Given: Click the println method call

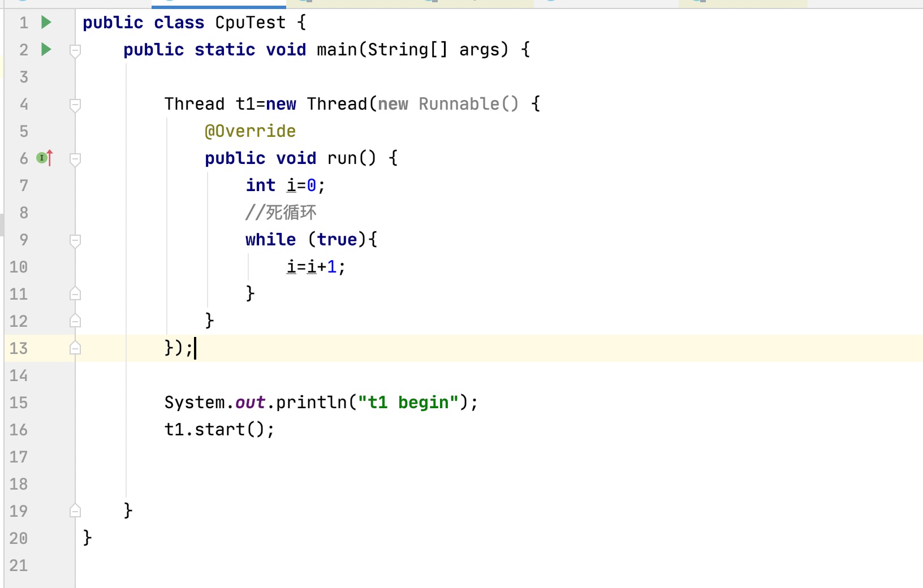Looking at the screenshot, I should [x=311, y=403].
